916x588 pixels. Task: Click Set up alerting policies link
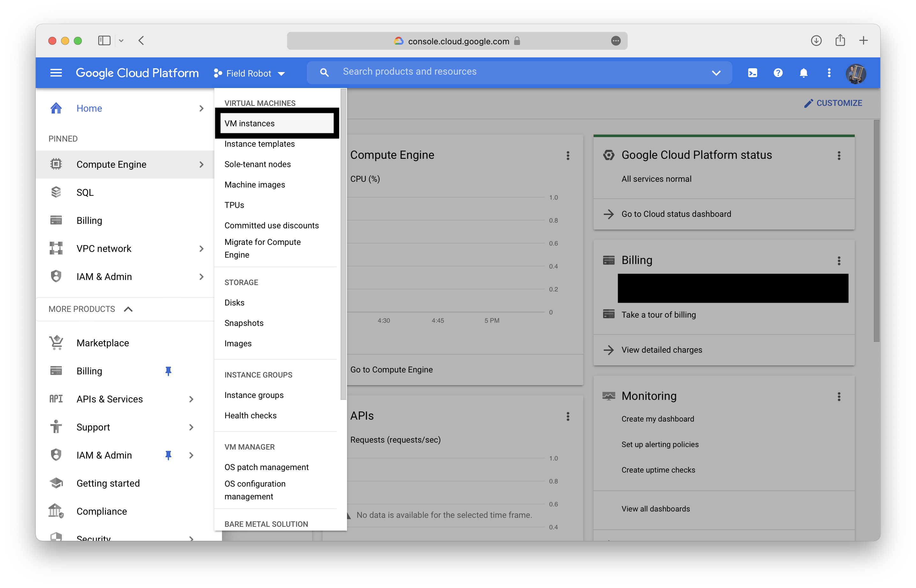[x=660, y=445]
